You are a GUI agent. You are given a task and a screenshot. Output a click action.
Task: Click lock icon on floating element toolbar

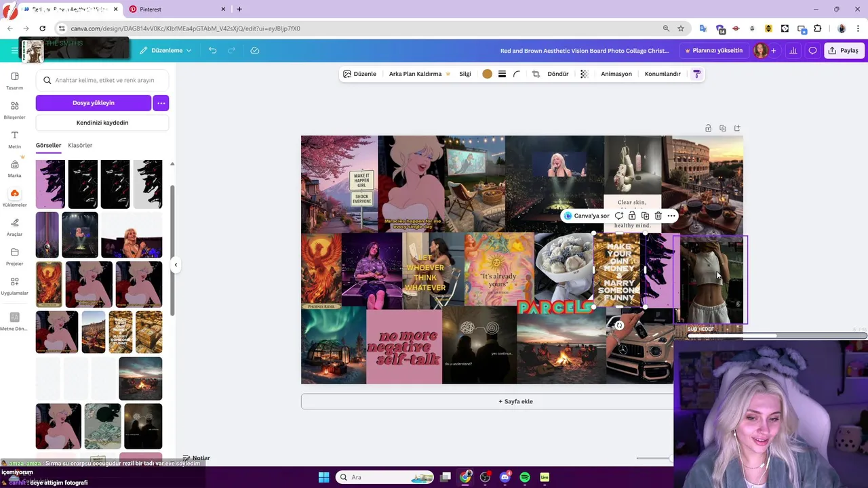pyautogui.click(x=632, y=216)
